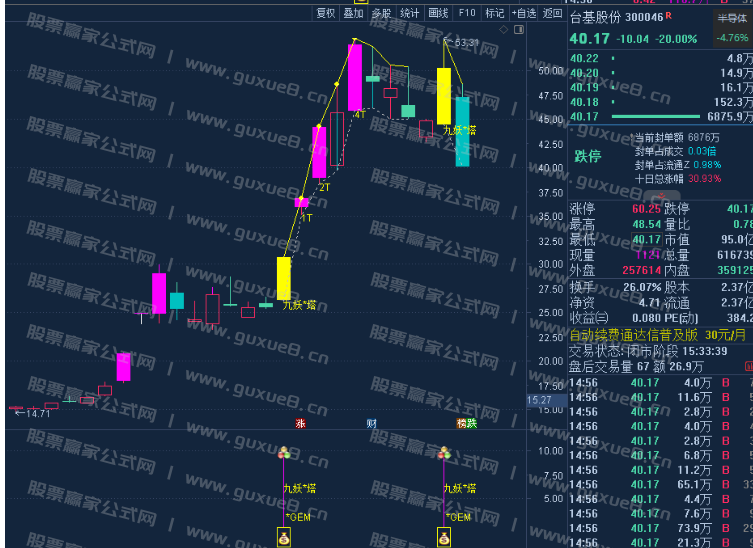This screenshot has height=548, width=753.
Task: Click the 14.71 low price label
Action: [37, 413]
